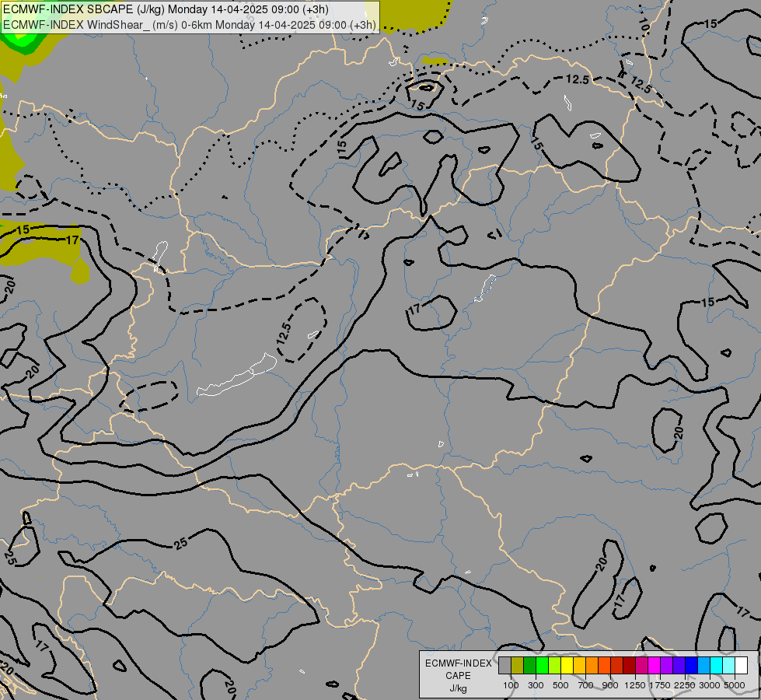761x700 pixels.
Task: Click the legend value 100
Action: (x=511, y=685)
